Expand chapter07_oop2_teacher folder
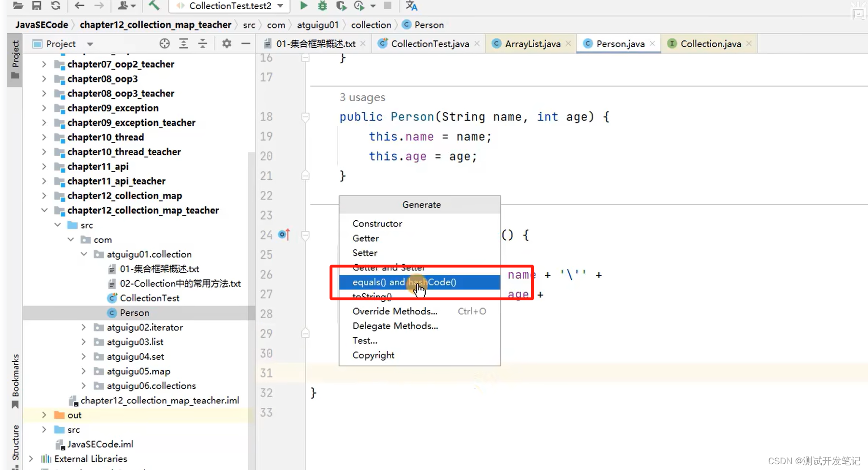The width and height of the screenshot is (868, 470). click(x=44, y=64)
